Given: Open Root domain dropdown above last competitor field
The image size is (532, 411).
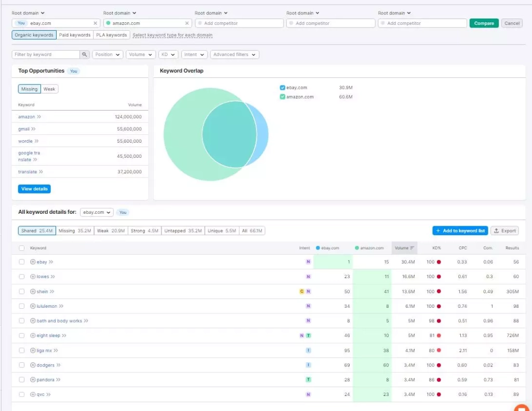Looking at the screenshot, I should coord(394,13).
